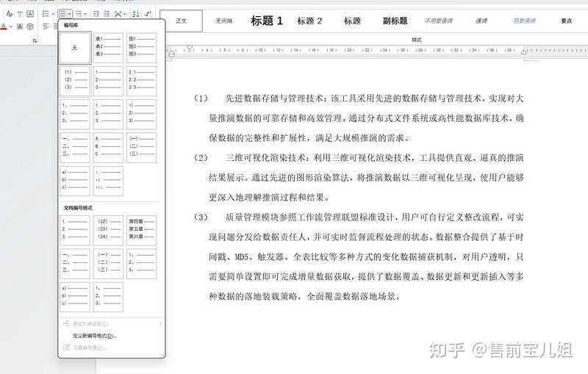Apply the 正文 style
588x374 pixels.
click(x=182, y=21)
